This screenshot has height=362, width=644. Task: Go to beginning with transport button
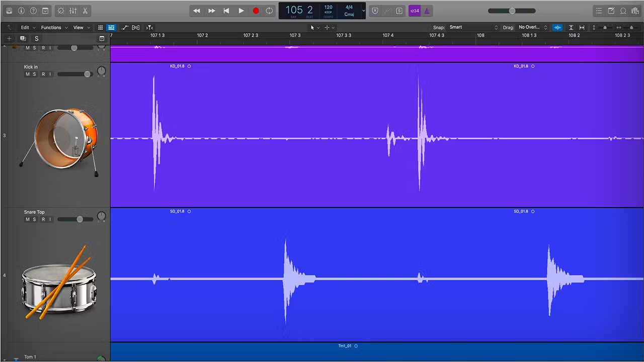226,11
